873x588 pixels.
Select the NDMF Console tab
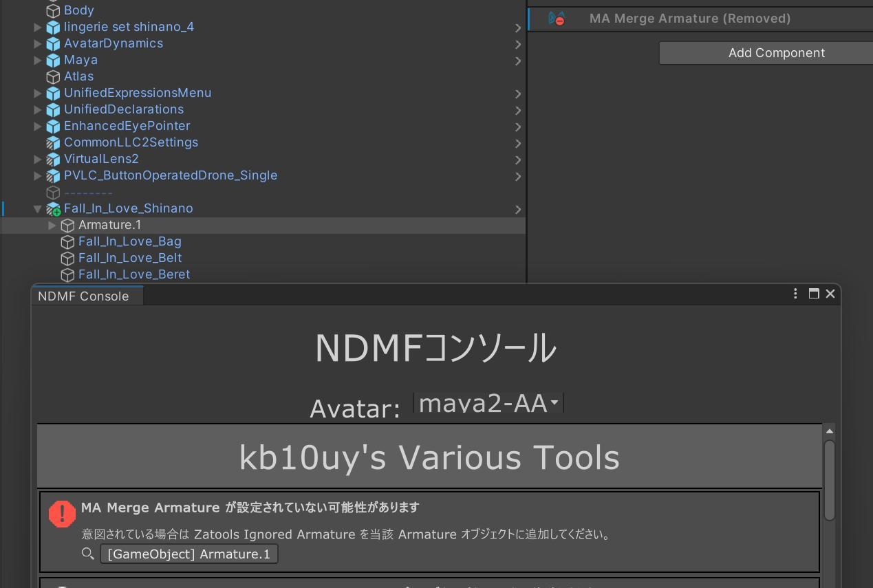point(83,296)
